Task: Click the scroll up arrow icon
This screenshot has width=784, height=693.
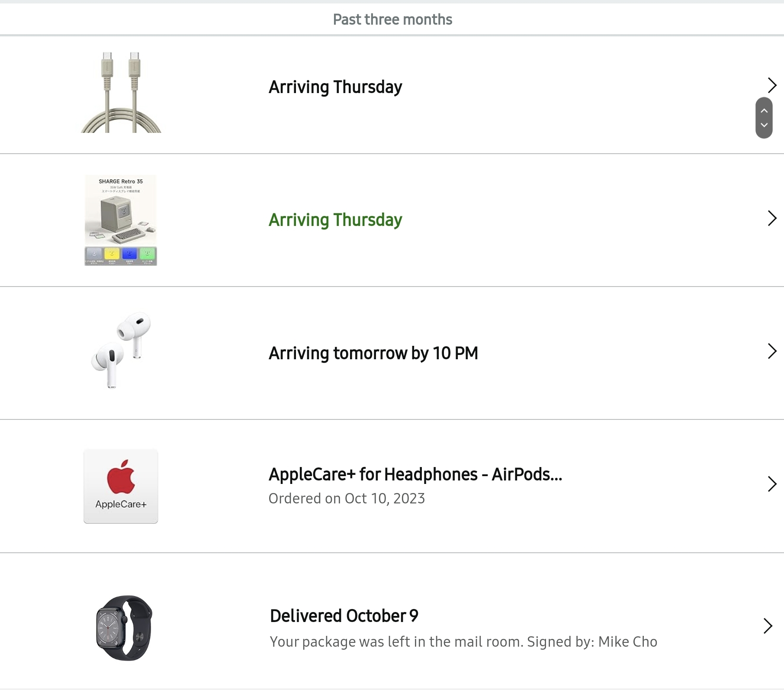Action: click(x=764, y=111)
